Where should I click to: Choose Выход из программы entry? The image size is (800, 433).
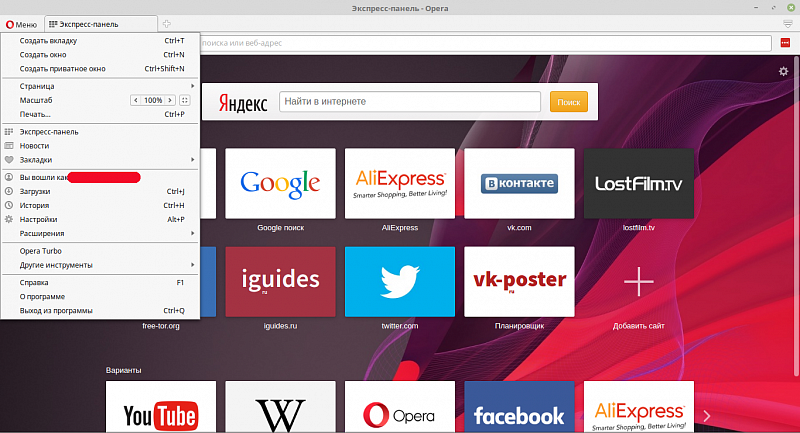[x=100, y=311]
